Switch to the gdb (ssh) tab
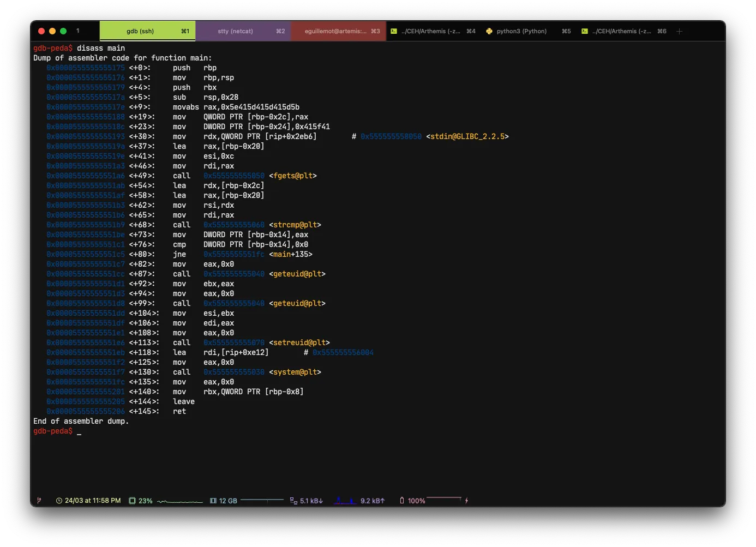Viewport: 756px width, 547px height. [147, 31]
